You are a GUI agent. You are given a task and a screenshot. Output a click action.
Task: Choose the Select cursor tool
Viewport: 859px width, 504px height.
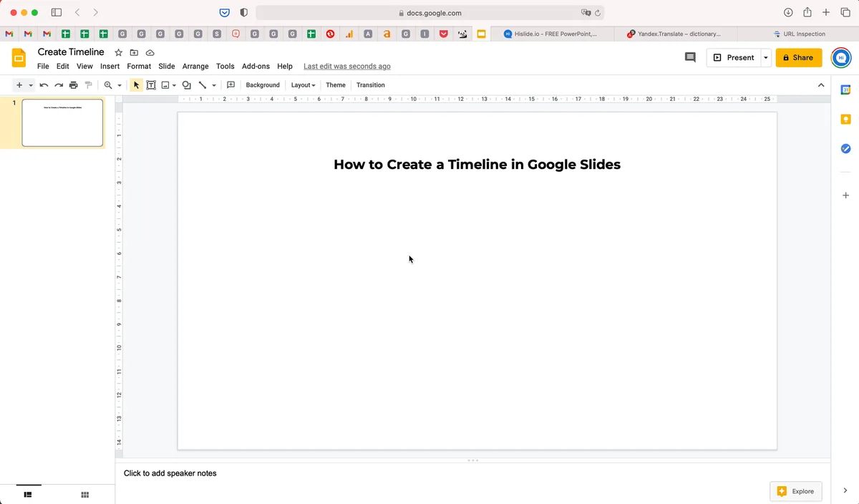point(136,85)
